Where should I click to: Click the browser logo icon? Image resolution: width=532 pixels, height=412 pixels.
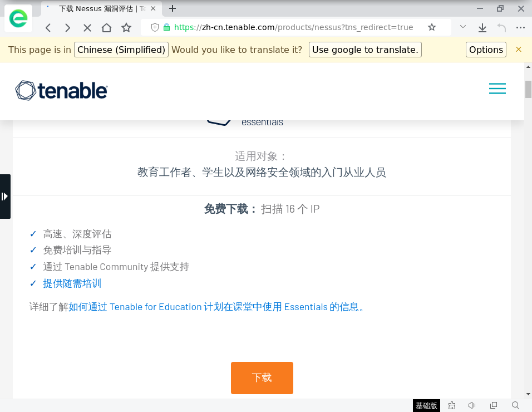pyautogui.click(x=18, y=18)
